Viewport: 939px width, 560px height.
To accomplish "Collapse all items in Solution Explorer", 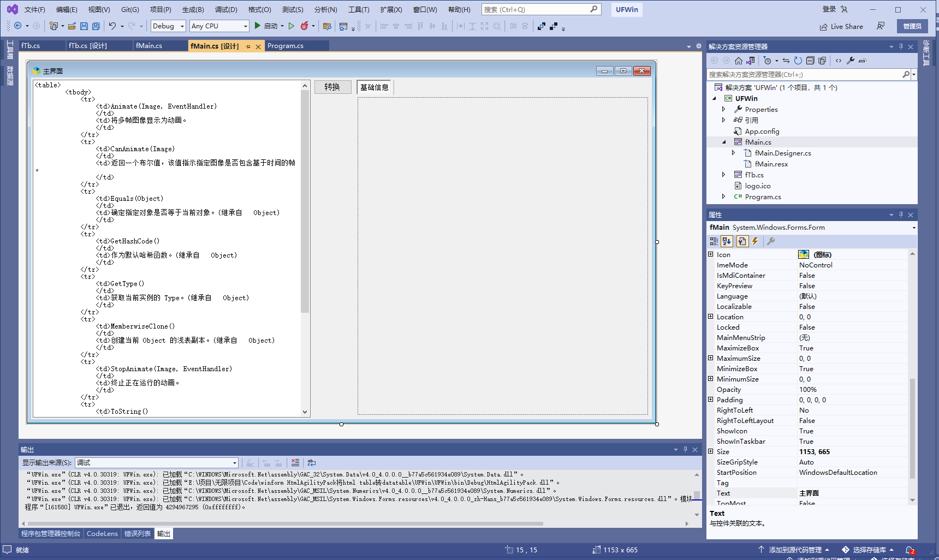I will [x=810, y=61].
